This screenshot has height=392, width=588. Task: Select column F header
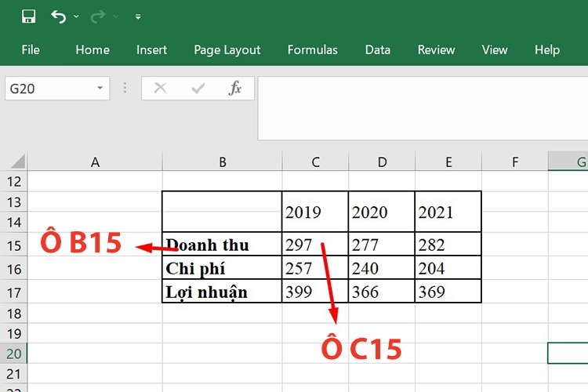(515, 162)
